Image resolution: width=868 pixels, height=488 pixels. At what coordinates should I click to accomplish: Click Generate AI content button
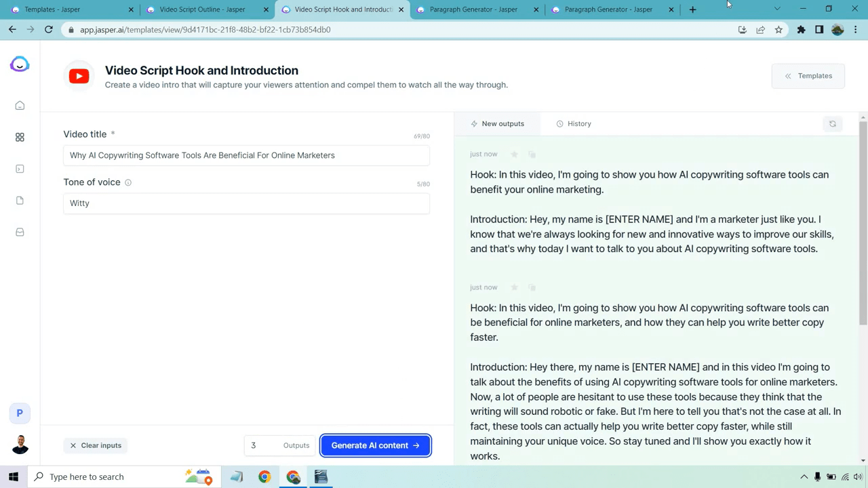coord(375,445)
